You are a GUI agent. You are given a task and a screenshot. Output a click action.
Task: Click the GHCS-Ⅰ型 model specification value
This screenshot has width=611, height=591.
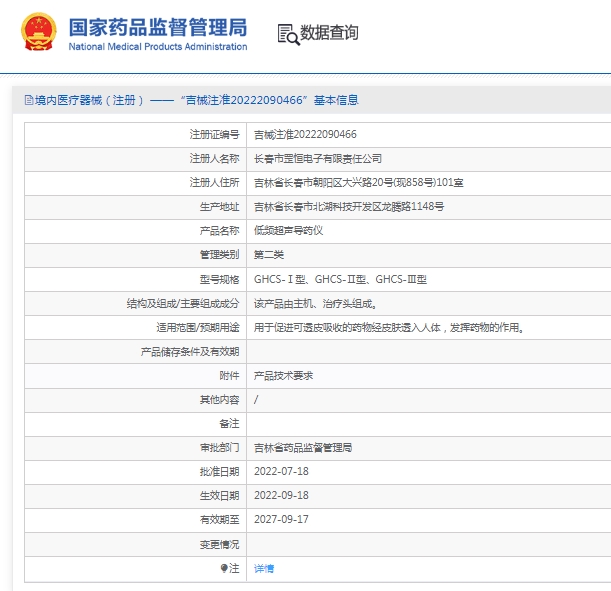[340, 279]
